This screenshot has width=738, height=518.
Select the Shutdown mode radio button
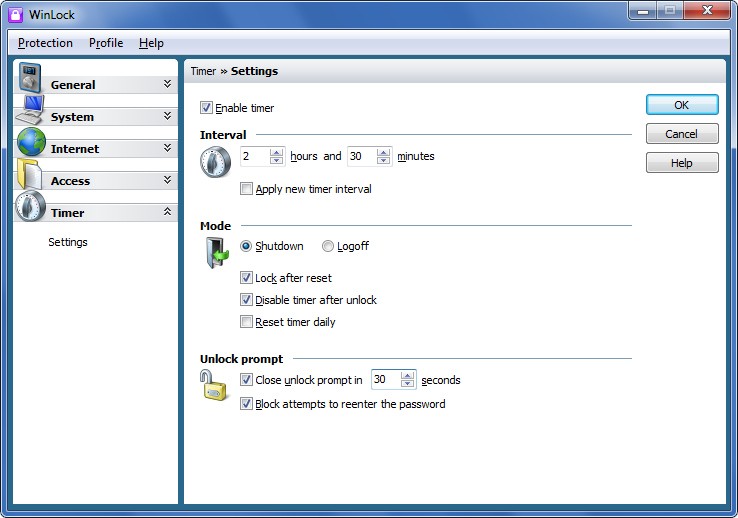click(246, 246)
